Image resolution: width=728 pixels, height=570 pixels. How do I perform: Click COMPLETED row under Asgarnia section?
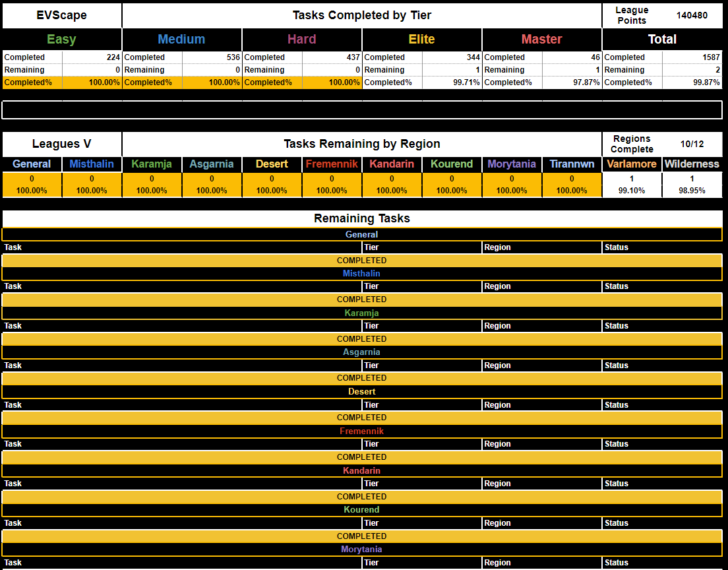361,378
